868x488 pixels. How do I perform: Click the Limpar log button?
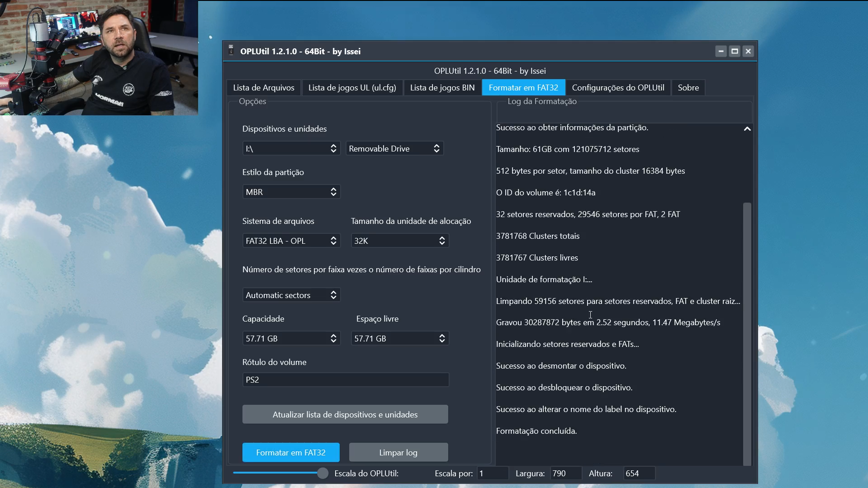pyautogui.click(x=398, y=452)
